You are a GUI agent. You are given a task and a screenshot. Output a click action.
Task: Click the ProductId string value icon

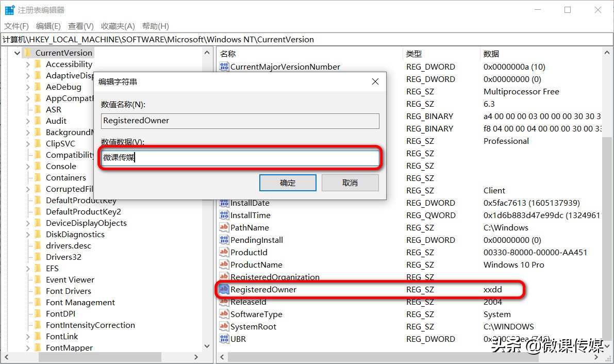(x=224, y=252)
